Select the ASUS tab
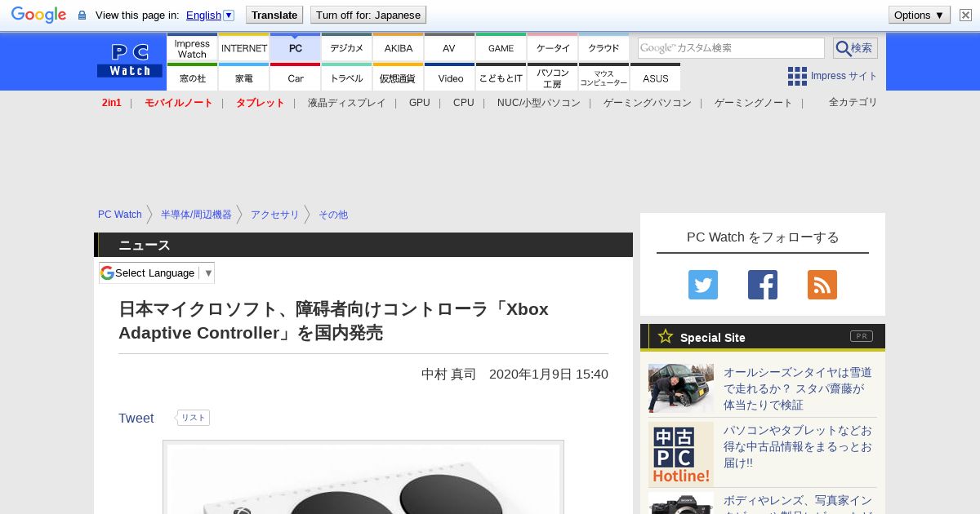Viewport: 980px width, 514px height. pyautogui.click(x=656, y=78)
